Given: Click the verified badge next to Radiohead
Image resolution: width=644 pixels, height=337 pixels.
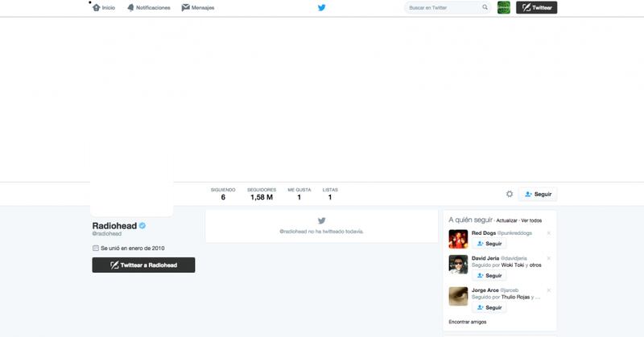Looking at the screenshot, I should 142,225.
